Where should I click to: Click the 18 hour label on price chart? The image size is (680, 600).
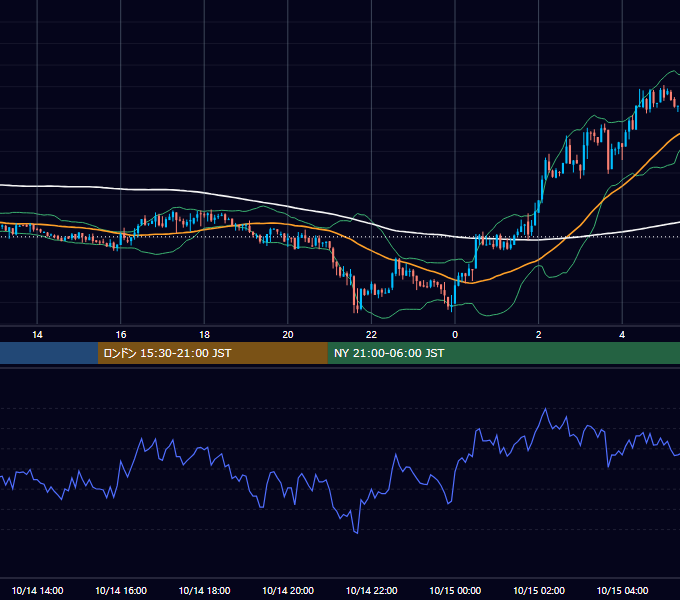[x=204, y=335]
